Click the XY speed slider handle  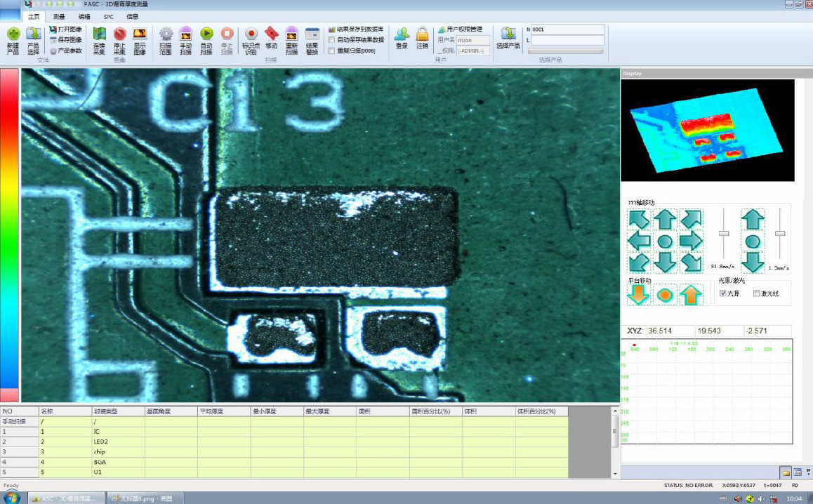tap(724, 234)
